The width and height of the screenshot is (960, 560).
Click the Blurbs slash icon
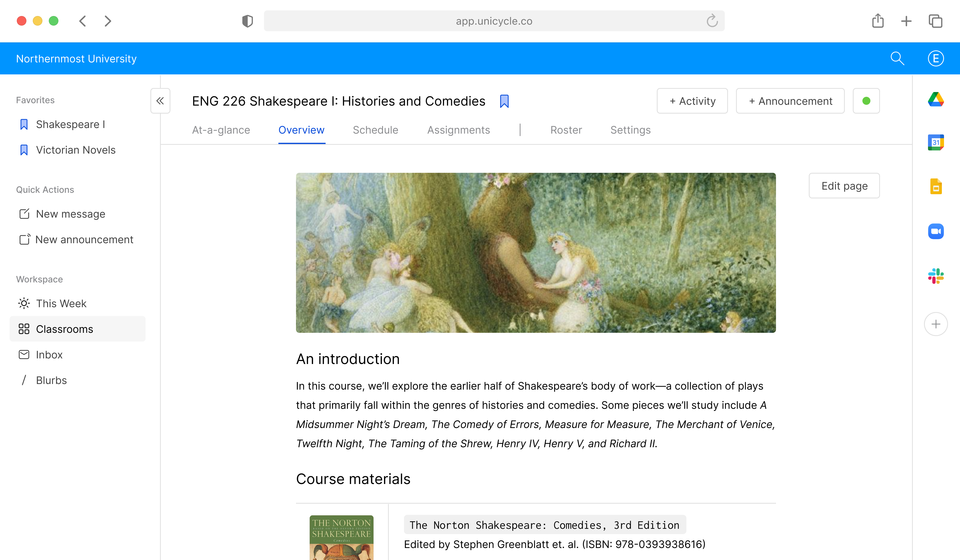click(x=24, y=380)
